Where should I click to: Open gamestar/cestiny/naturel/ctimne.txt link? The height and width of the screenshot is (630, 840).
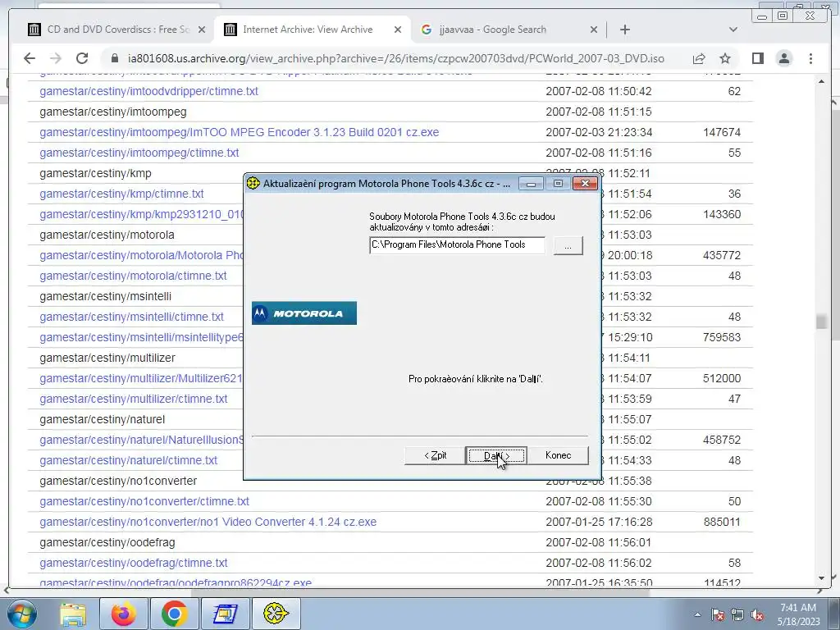(128, 460)
